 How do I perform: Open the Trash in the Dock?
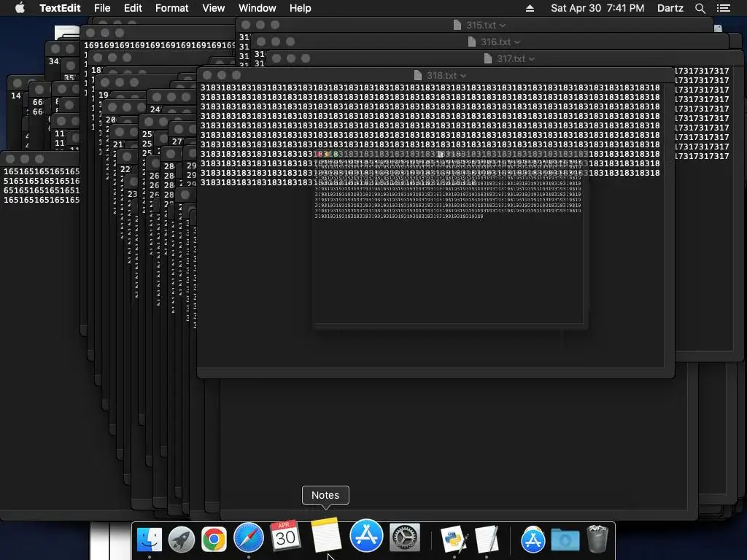click(x=597, y=539)
